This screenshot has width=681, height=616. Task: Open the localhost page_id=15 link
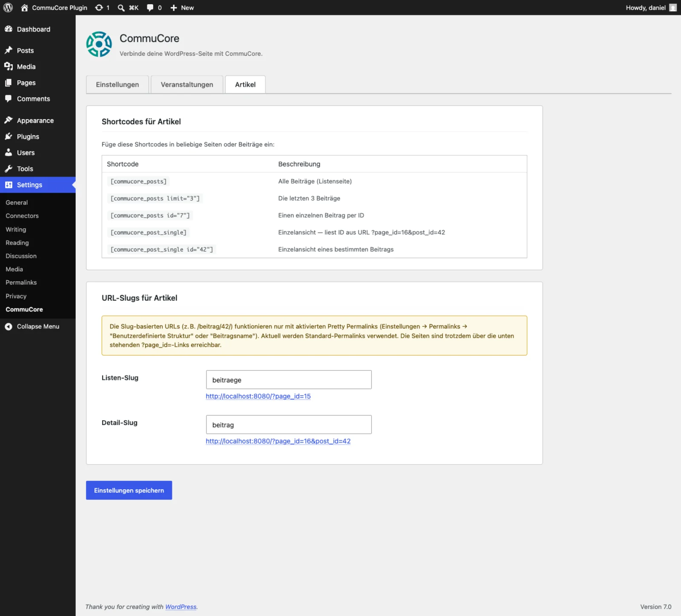pyautogui.click(x=258, y=396)
